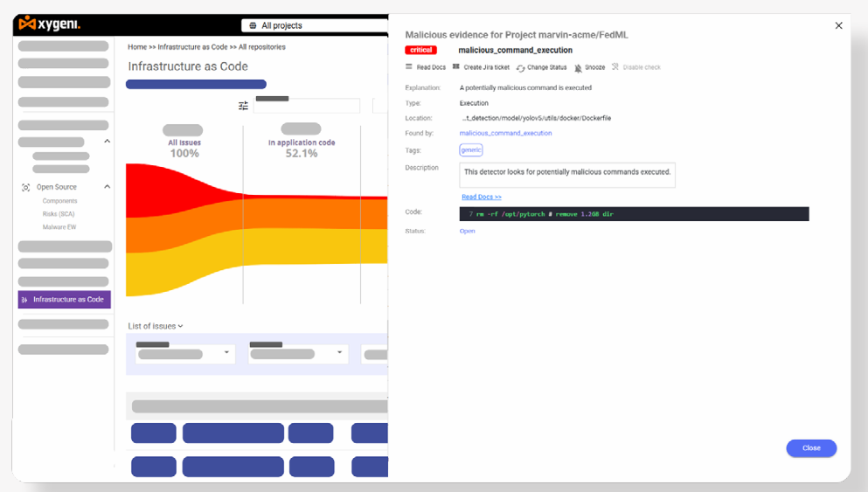Viewport: 868px width, 492px height.
Task: Click the Xygeni logo
Action: pos(50,24)
